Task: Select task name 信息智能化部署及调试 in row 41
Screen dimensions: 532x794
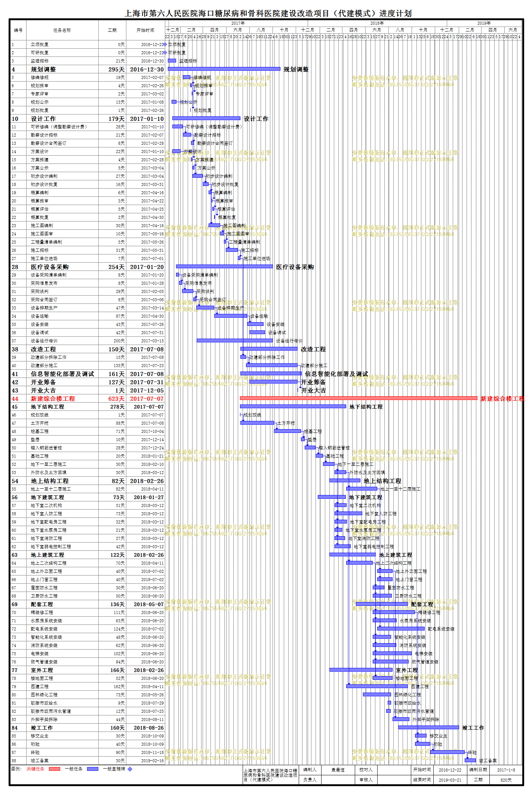Action: (x=62, y=374)
